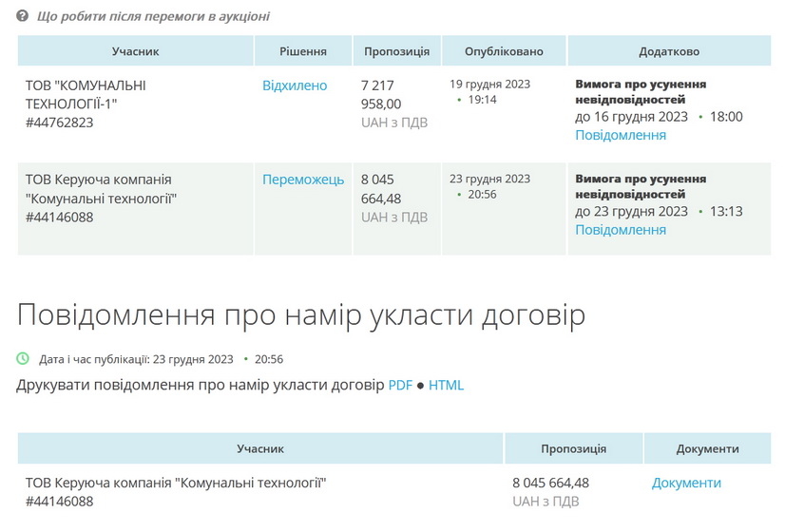The height and width of the screenshot is (532, 785).
Task: Click the 'Повідомлення про намір укласти договір' heading
Action: 301,315
